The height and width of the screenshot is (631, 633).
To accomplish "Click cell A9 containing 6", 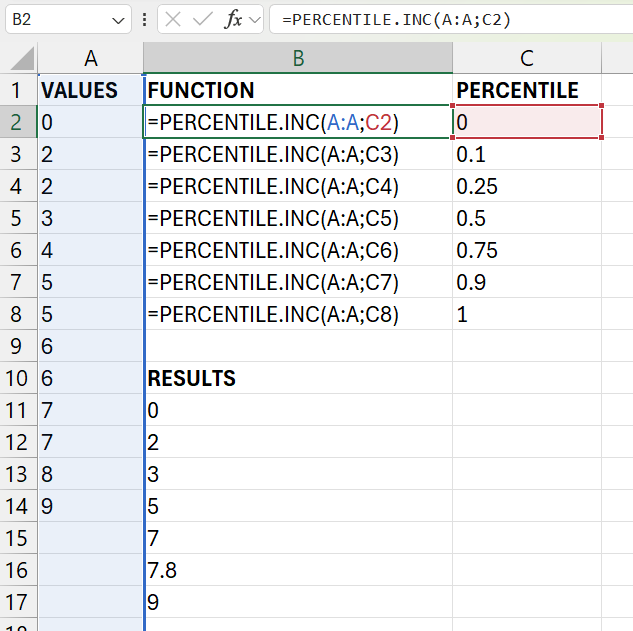I will [90, 346].
